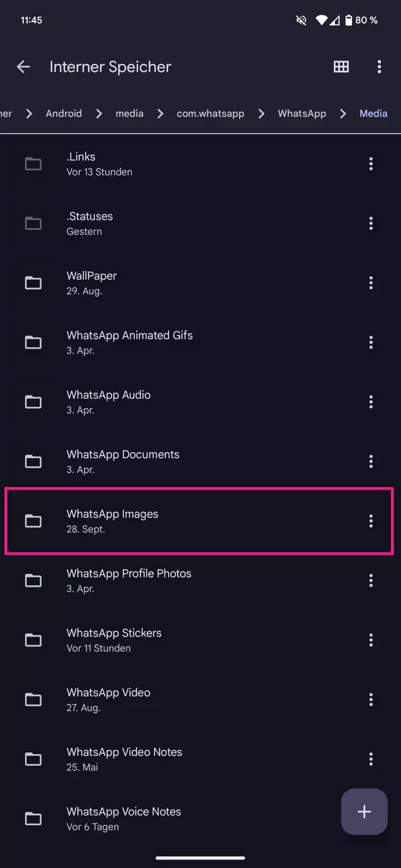
Task: Jump to WhatsApp breadcrumb folder
Action: click(x=301, y=113)
